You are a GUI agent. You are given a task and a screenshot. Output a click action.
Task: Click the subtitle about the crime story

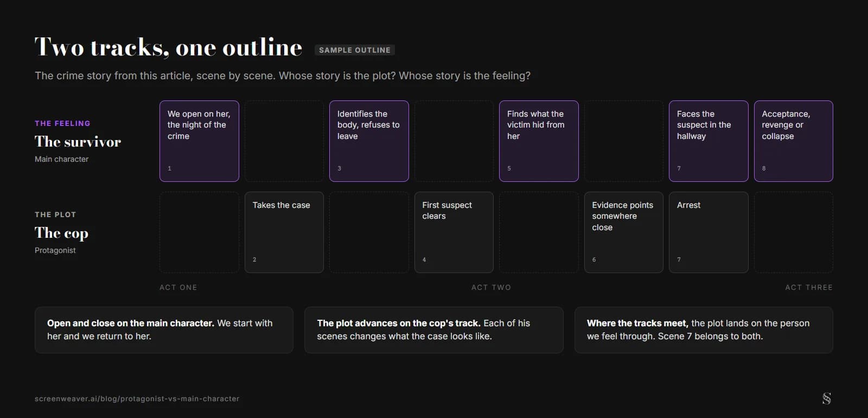(283, 75)
